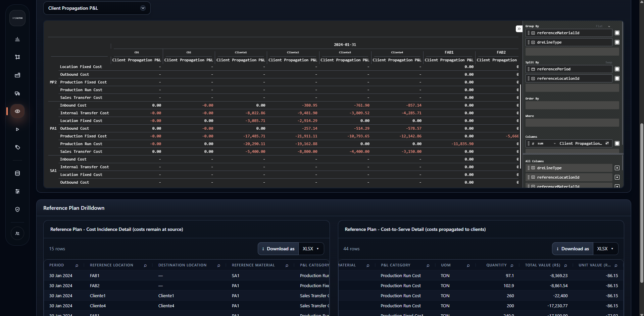644x316 pixels.
Task: Toggle checkbox for referencePeriod split-by
Action: coord(617,69)
